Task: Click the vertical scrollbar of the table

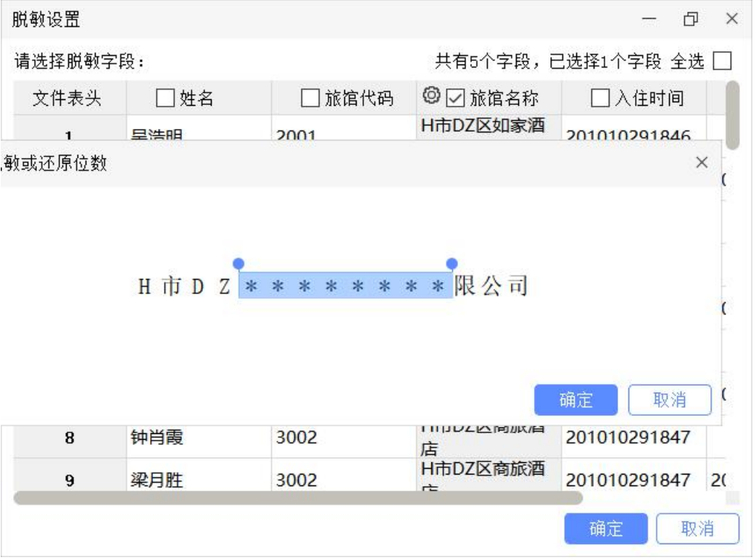Action: 733,114
